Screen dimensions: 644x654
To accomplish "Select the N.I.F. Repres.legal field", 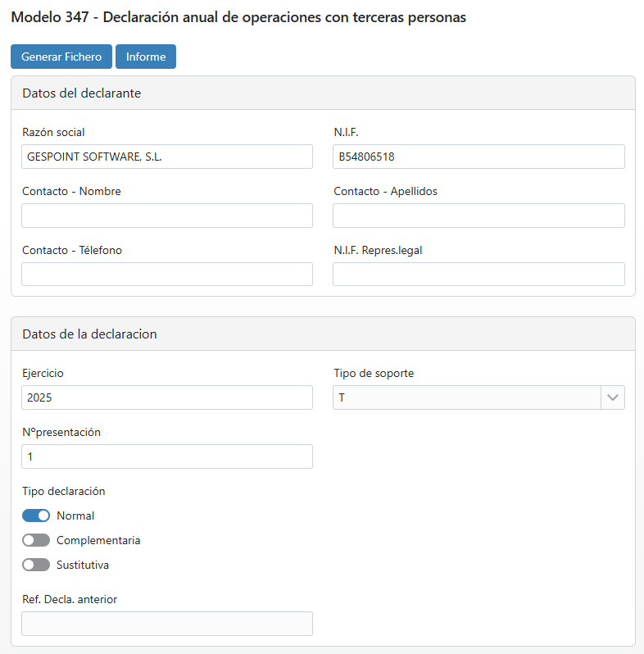I will click(x=478, y=274).
